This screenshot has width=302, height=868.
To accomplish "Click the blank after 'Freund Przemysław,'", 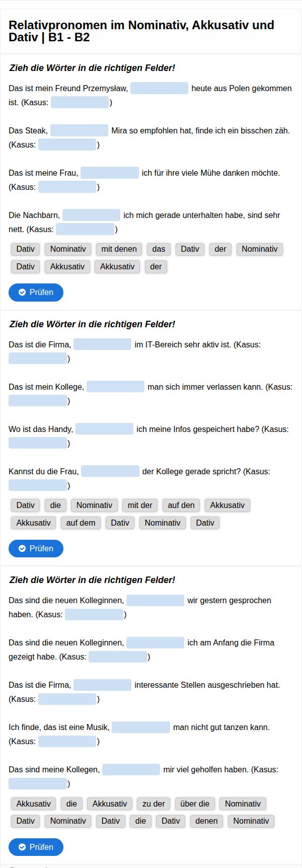I will 159,88.
